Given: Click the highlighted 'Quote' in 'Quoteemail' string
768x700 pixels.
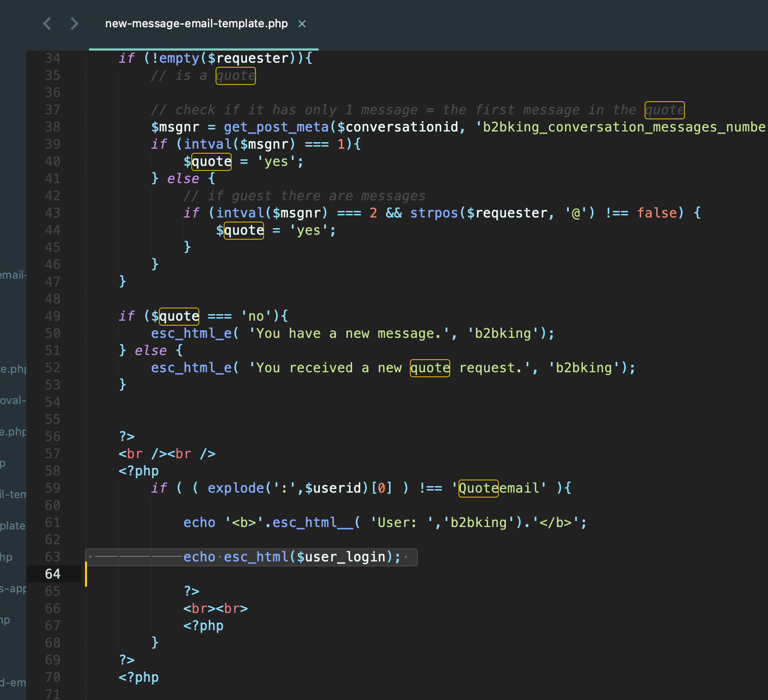Looking at the screenshot, I should point(478,488).
